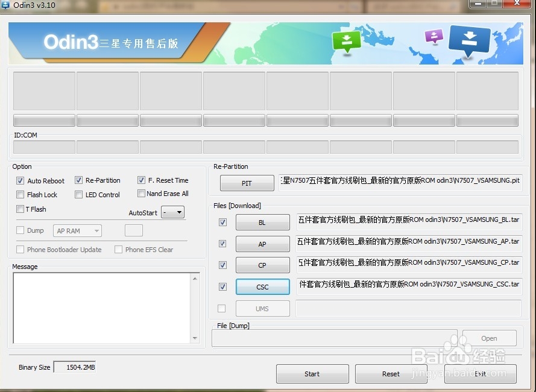Click the green download icon in banner
This screenshot has width=536, height=392.
point(347,41)
